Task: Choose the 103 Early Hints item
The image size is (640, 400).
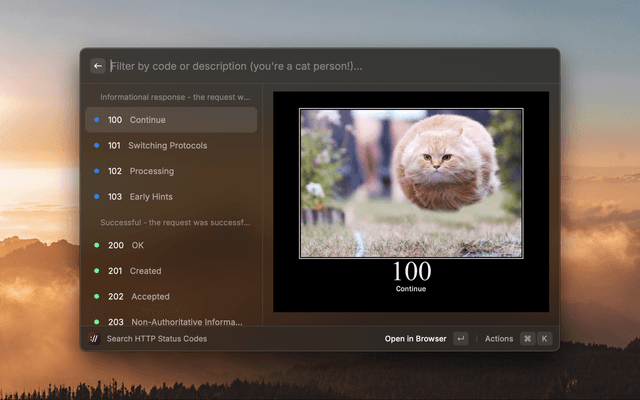Action: (171, 197)
